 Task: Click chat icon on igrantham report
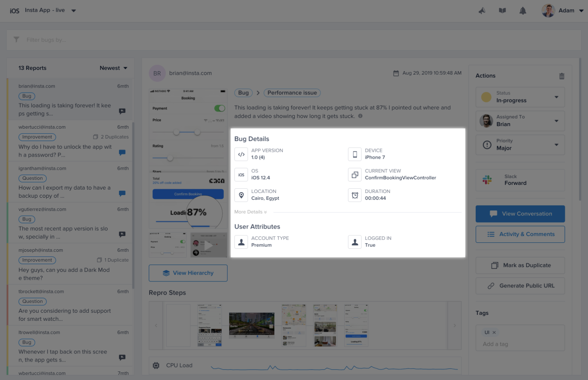click(122, 193)
